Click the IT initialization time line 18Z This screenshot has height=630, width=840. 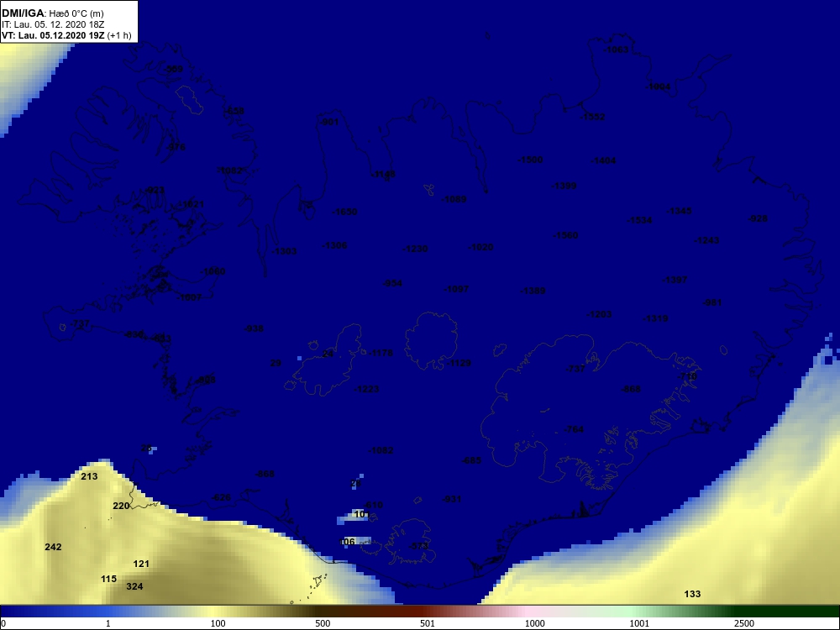pos(52,24)
